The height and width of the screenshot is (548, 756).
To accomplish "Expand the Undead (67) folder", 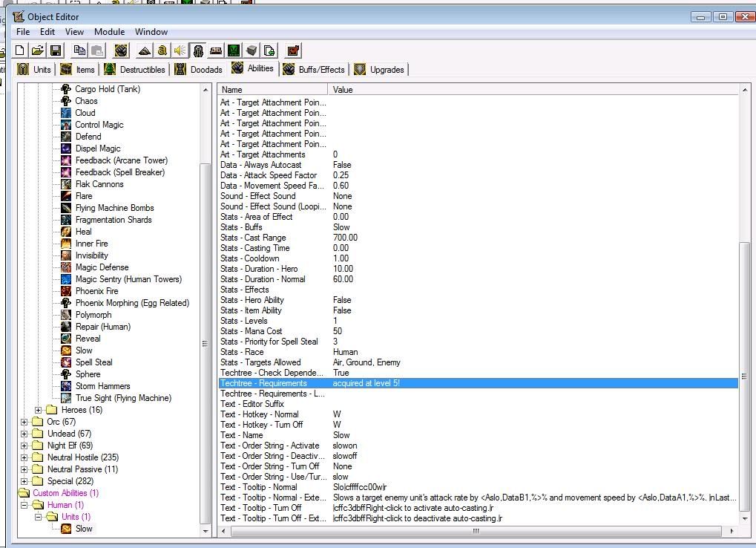I will tap(24, 434).
